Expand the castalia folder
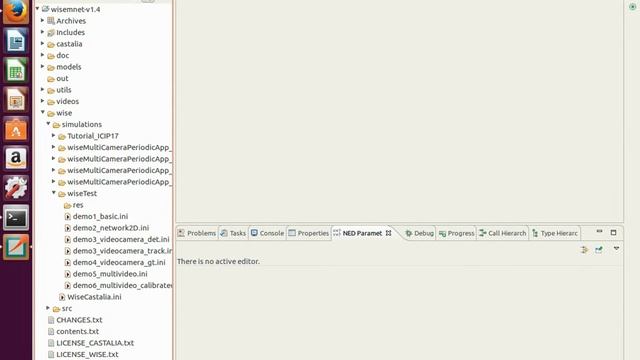The height and width of the screenshot is (360, 640). tap(42, 43)
